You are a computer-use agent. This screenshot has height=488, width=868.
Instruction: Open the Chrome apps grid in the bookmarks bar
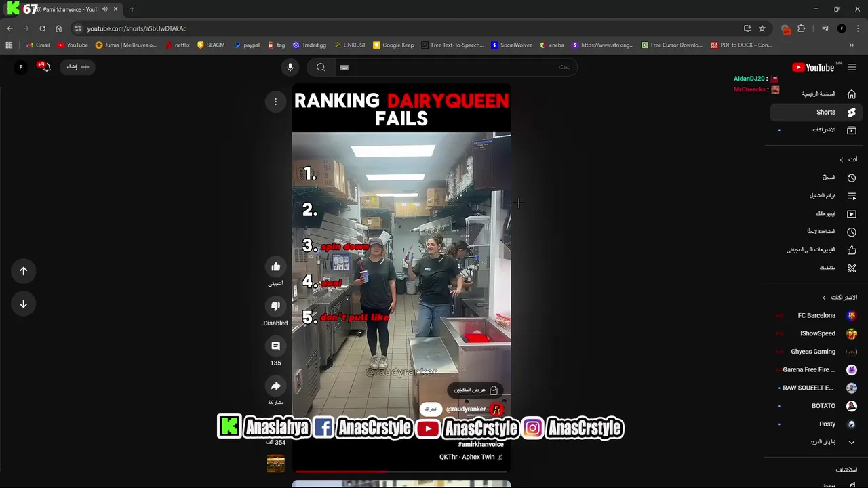click(x=9, y=45)
